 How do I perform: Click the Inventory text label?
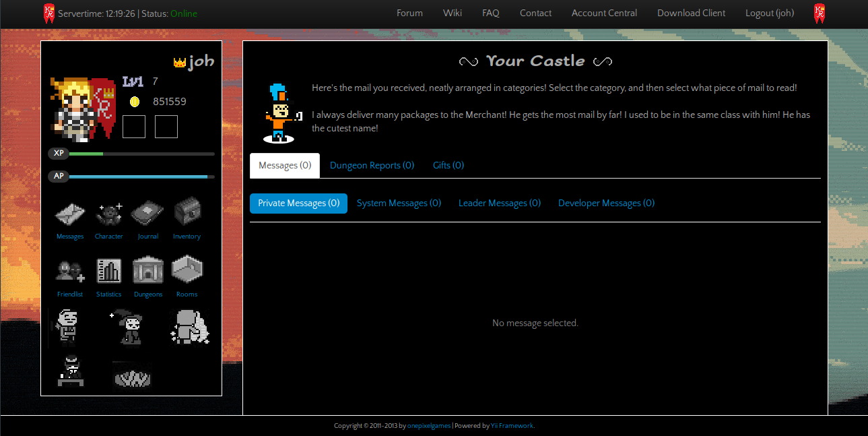pyautogui.click(x=187, y=237)
